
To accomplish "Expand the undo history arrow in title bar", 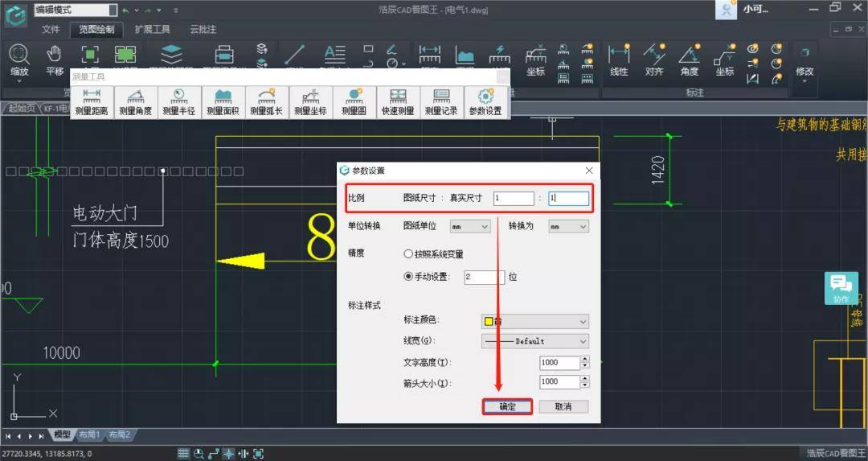I will click(x=137, y=10).
